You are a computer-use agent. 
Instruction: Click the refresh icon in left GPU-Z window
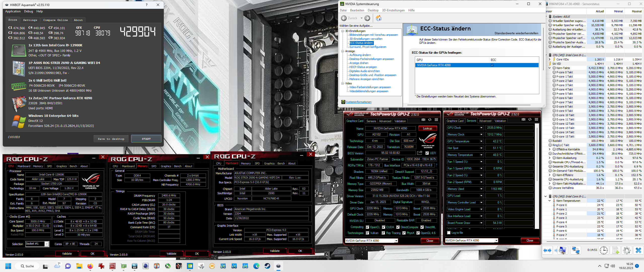click(x=430, y=120)
